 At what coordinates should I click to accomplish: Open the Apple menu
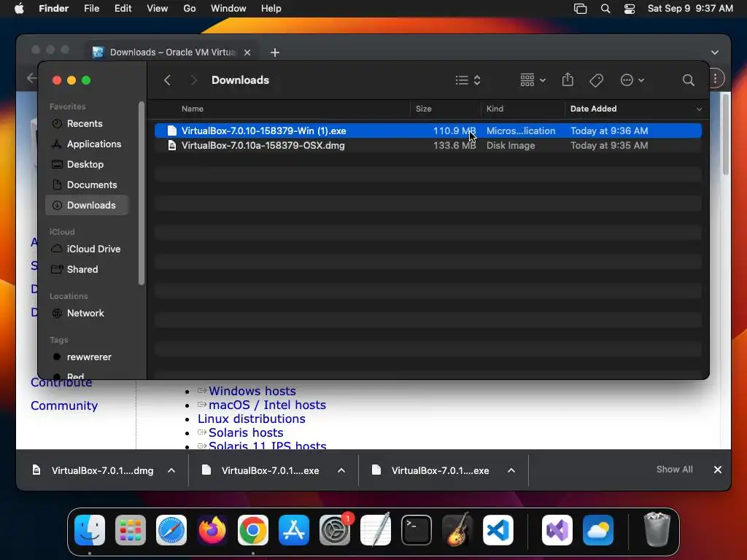(x=19, y=9)
